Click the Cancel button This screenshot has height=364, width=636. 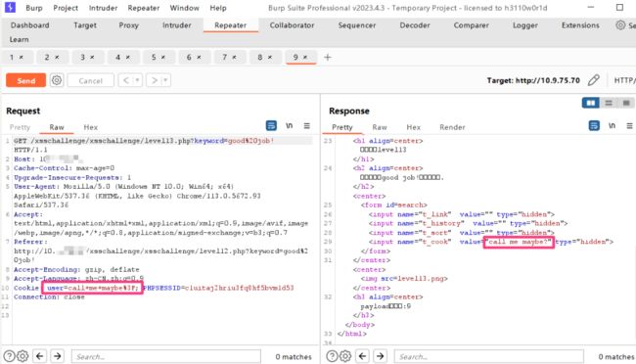pos(90,80)
